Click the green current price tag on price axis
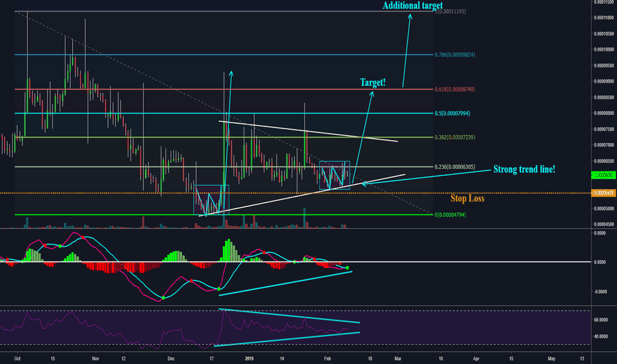Viewport: 617px width, 364px height. pyautogui.click(x=603, y=175)
